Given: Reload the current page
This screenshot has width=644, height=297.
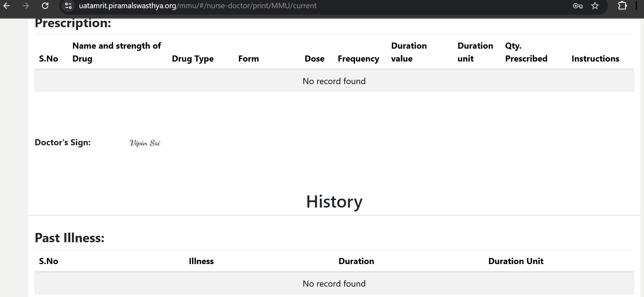Looking at the screenshot, I should (45, 6).
